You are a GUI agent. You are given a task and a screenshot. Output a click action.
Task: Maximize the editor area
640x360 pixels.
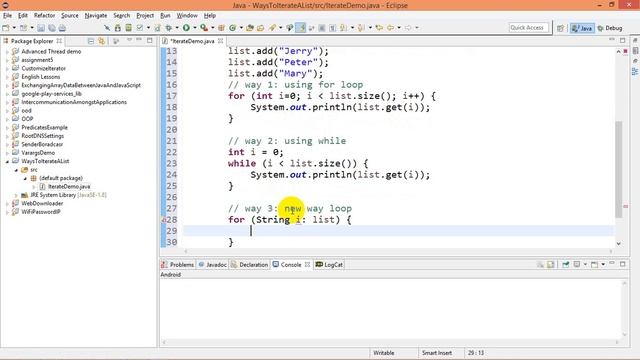click(x=622, y=40)
